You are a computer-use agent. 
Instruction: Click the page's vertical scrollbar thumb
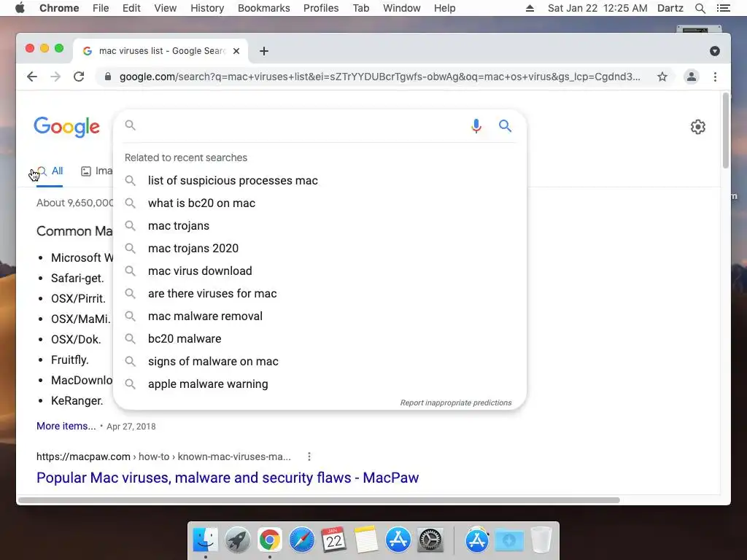click(726, 131)
